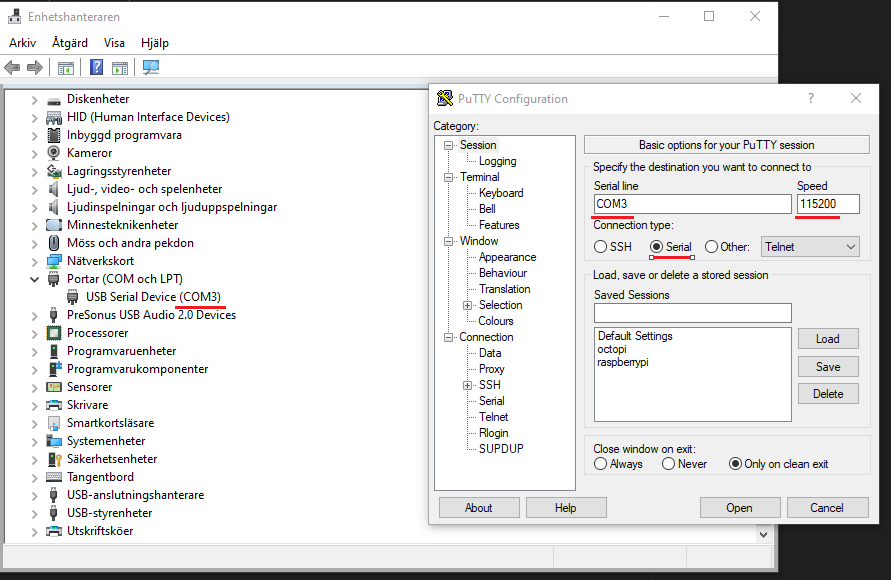Click the Open button in PuTTY

(739, 508)
